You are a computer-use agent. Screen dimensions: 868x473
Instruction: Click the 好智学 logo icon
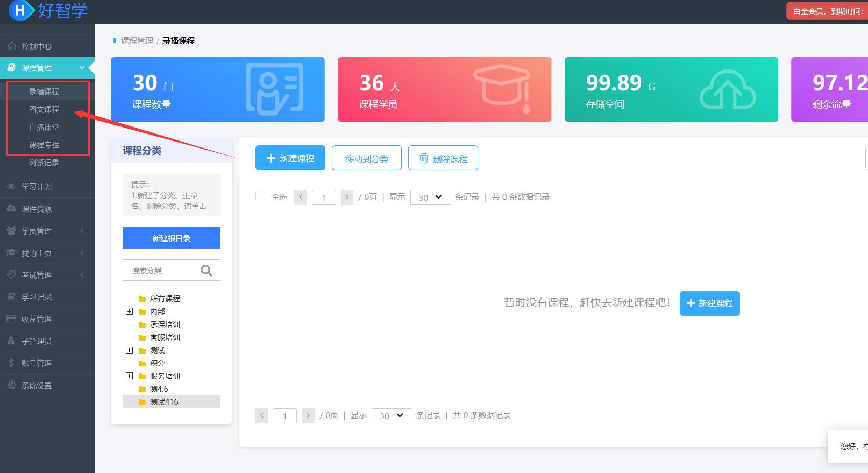click(x=20, y=10)
